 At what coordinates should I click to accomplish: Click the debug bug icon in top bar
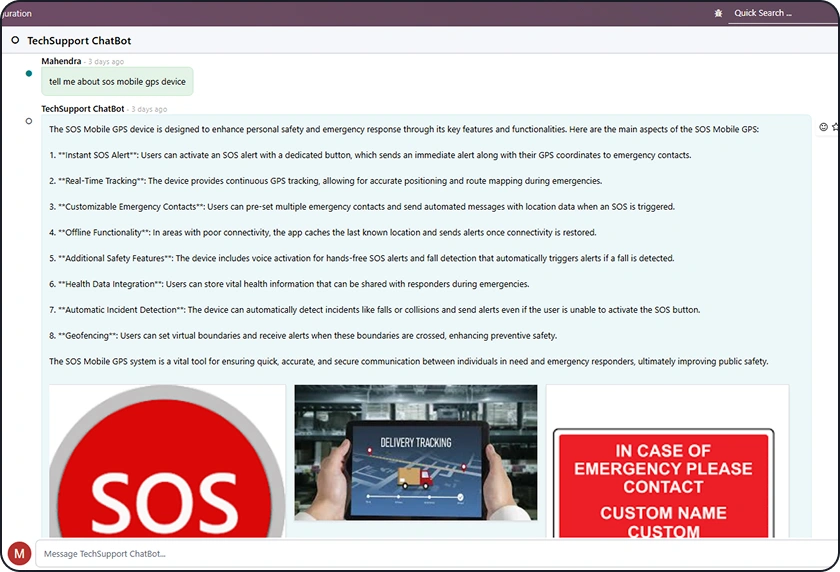pos(718,13)
